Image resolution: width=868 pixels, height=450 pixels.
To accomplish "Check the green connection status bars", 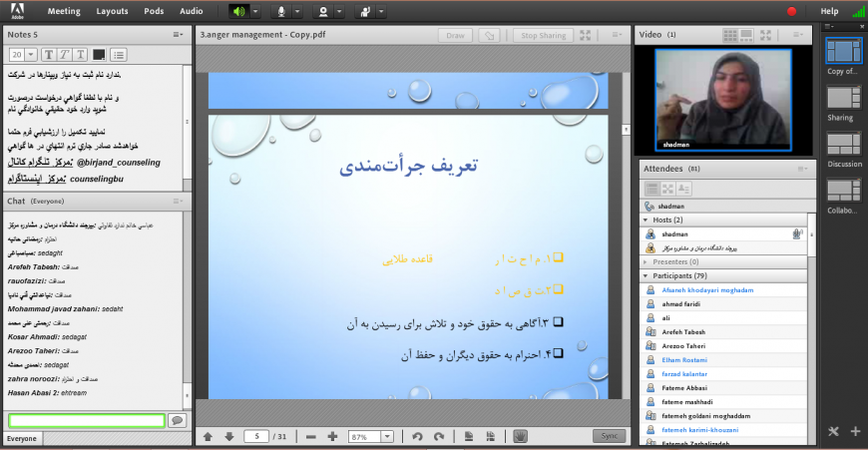I will coord(857,11).
